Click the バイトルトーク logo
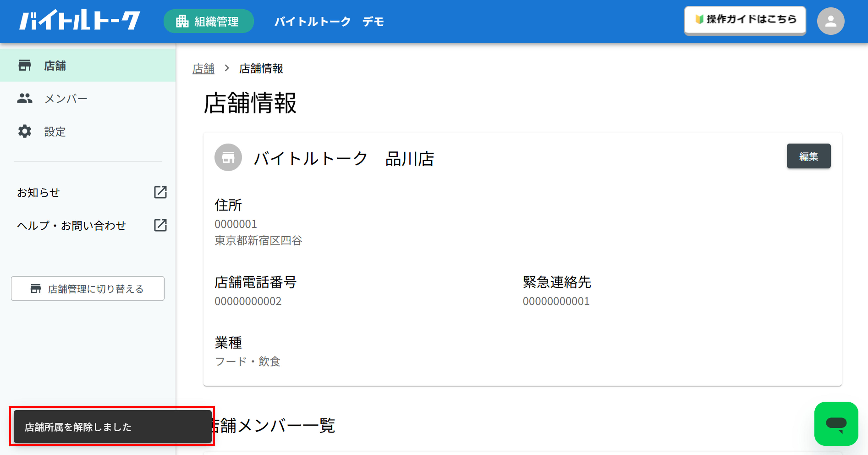Viewport: 868px width, 455px height. (80, 20)
